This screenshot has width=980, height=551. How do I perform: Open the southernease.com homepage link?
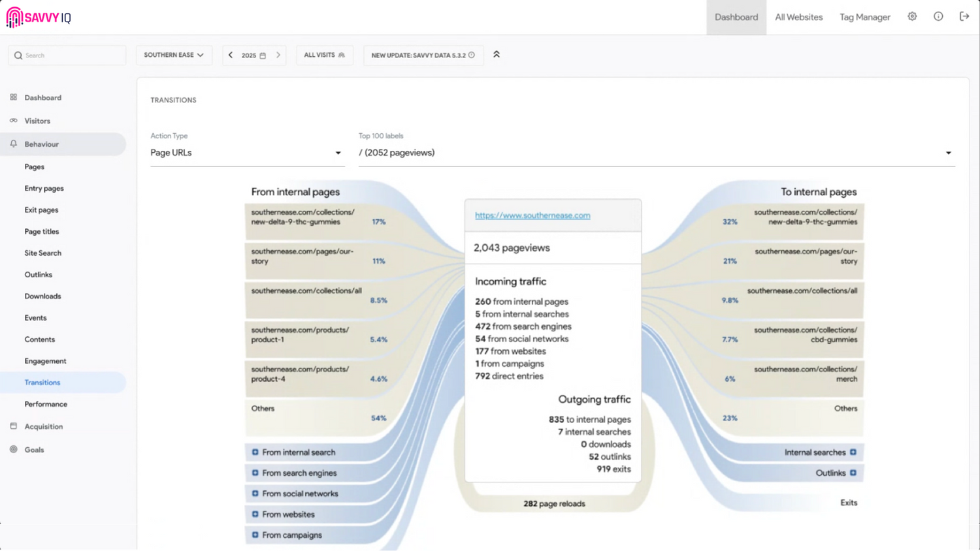(532, 215)
